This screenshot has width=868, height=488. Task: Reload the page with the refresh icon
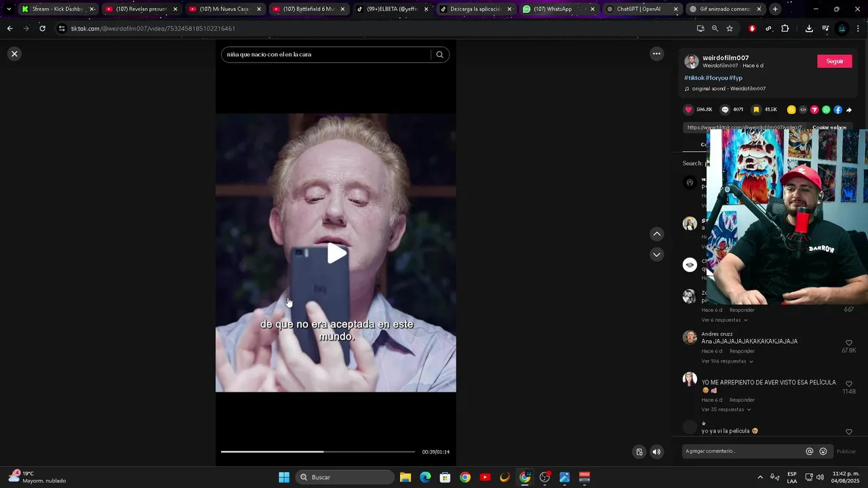pyautogui.click(x=42, y=28)
